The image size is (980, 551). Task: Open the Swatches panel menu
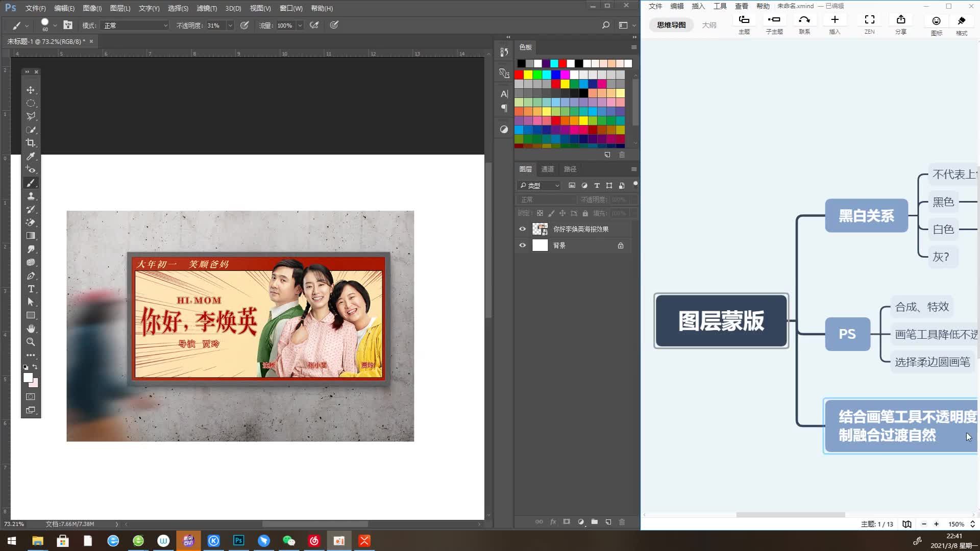(x=634, y=47)
